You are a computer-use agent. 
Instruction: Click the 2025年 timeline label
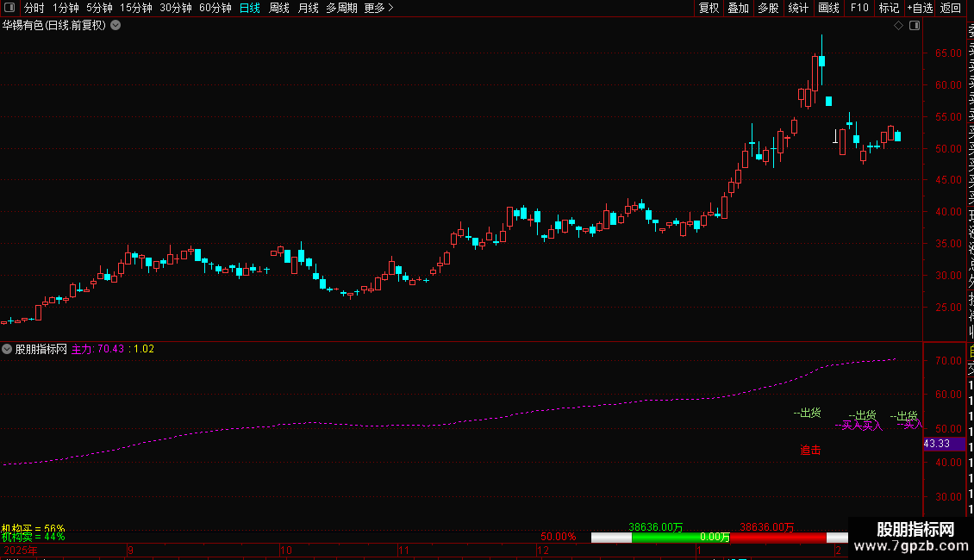point(21,551)
